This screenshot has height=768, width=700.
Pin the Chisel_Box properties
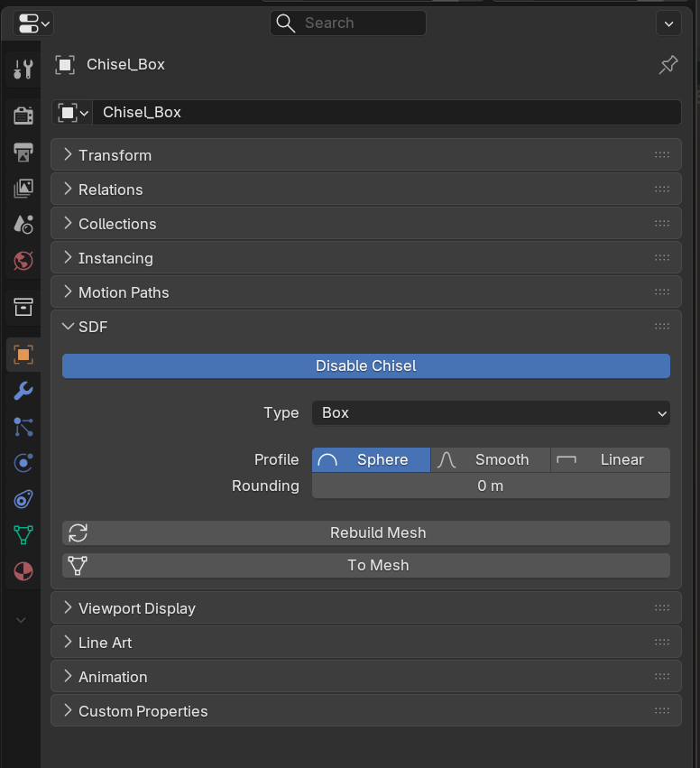(668, 64)
